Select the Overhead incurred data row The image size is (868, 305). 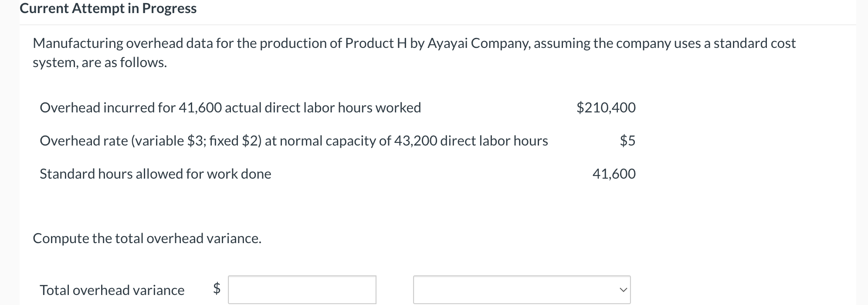[230, 108]
